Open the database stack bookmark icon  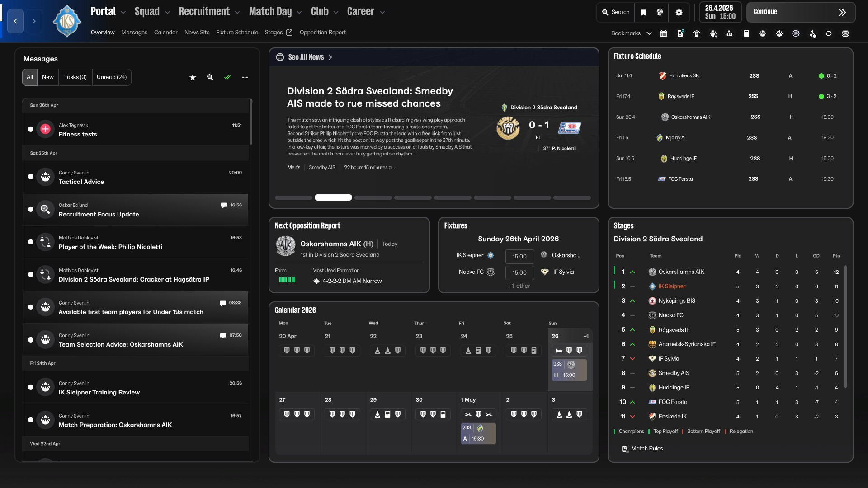click(x=845, y=33)
